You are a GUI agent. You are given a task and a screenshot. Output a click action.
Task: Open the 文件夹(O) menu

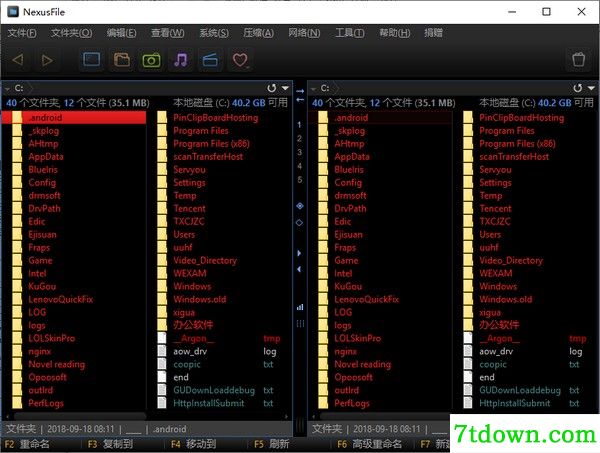[72, 33]
